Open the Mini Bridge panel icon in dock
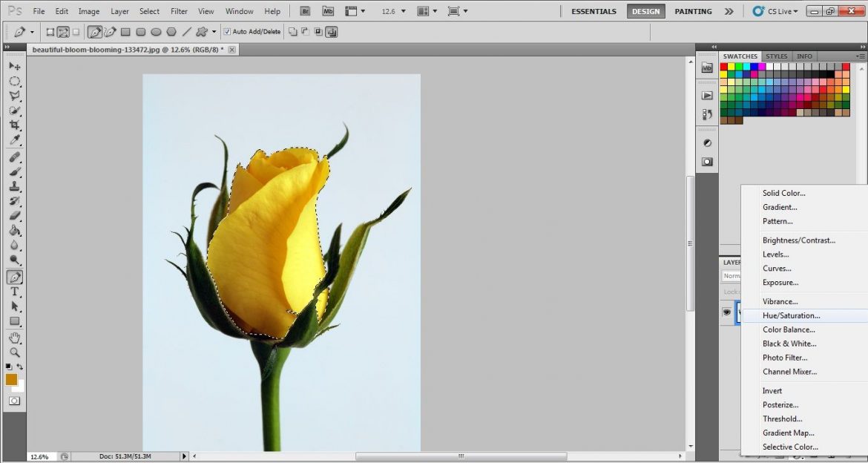The height and width of the screenshot is (463, 868). tap(707, 68)
